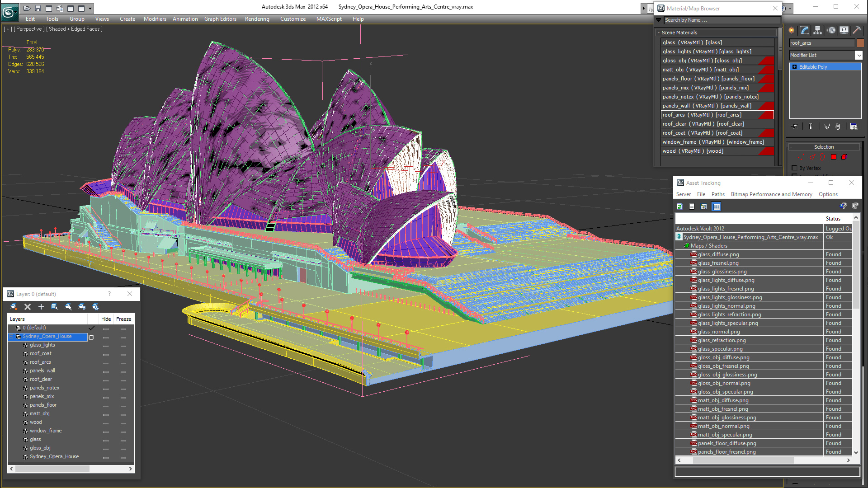Select Edge sub-object level icon

coord(812,157)
